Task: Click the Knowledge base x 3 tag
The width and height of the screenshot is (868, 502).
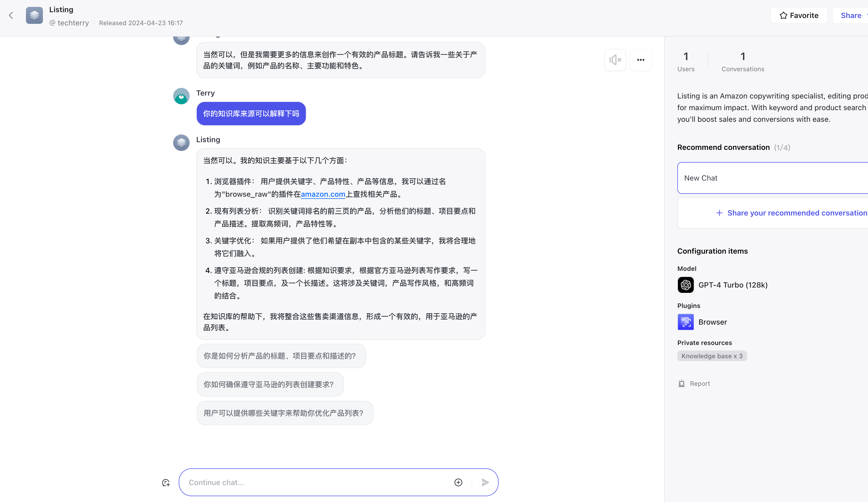Action: coord(712,356)
